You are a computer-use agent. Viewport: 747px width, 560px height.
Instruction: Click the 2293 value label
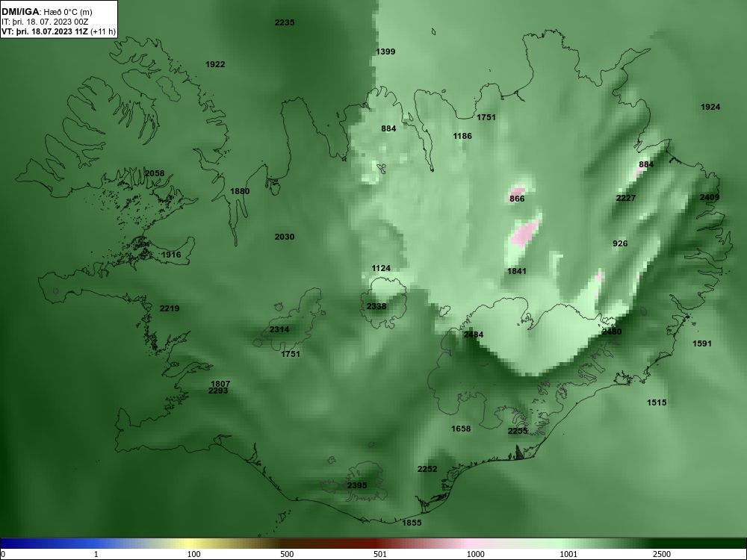(x=218, y=391)
